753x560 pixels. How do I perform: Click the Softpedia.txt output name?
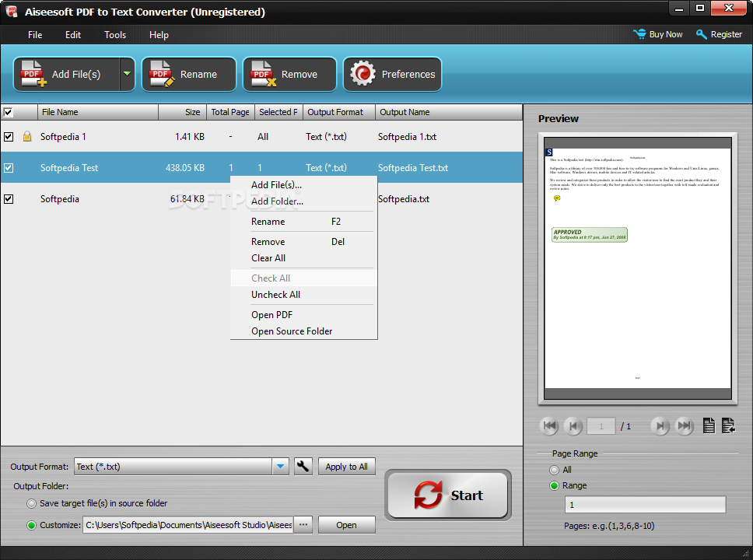[404, 199]
